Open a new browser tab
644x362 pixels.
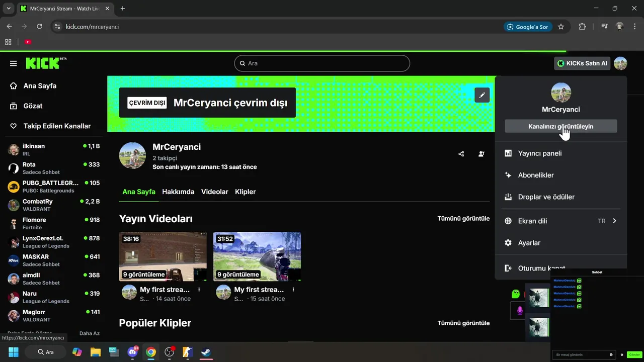[123, 9]
